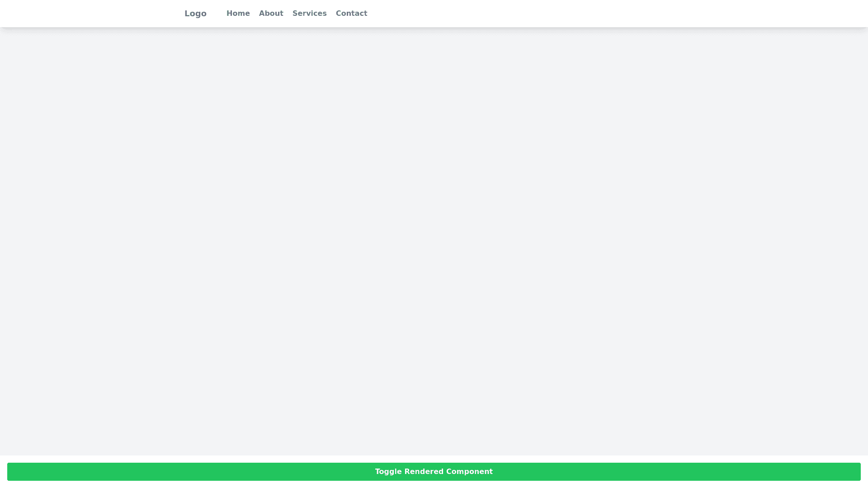This screenshot has width=868, height=488.
Task: Click the navigation bar Home entry
Action: tap(238, 13)
